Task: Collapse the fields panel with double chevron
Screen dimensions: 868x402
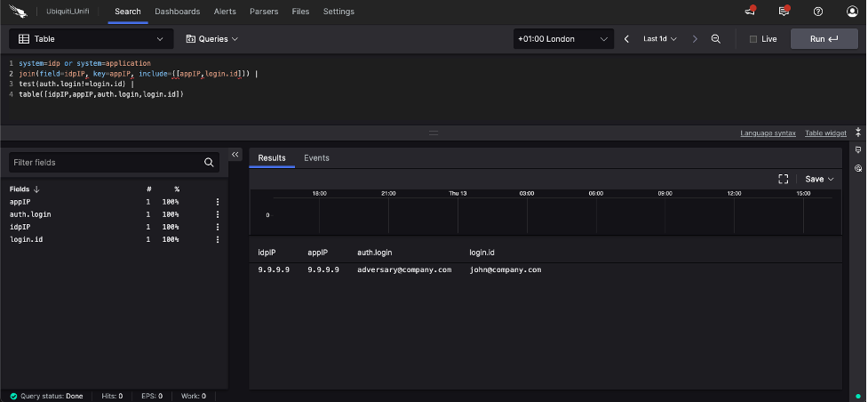Action: [235, 155]
